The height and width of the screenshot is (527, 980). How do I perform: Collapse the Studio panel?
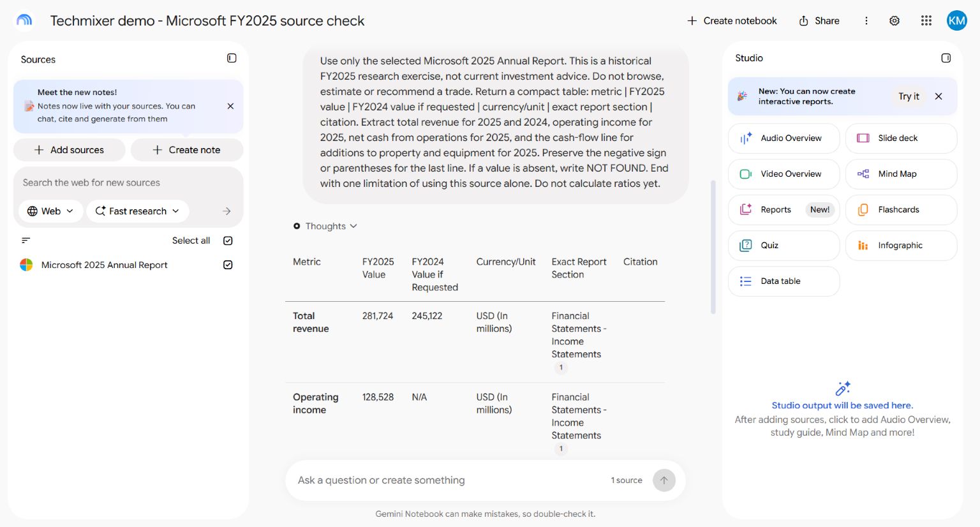[x=946, y=58]
